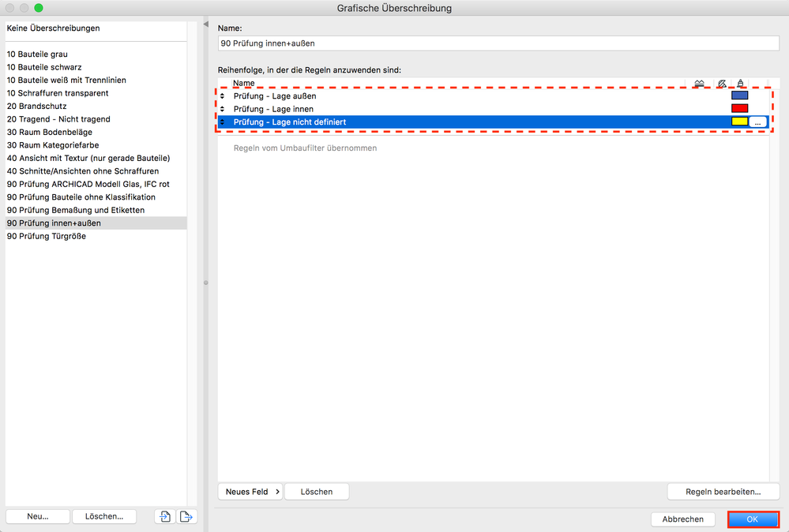Click the green window zoom button
The height and width of the screenshot is (532, 789).
[x=39, y=8]
